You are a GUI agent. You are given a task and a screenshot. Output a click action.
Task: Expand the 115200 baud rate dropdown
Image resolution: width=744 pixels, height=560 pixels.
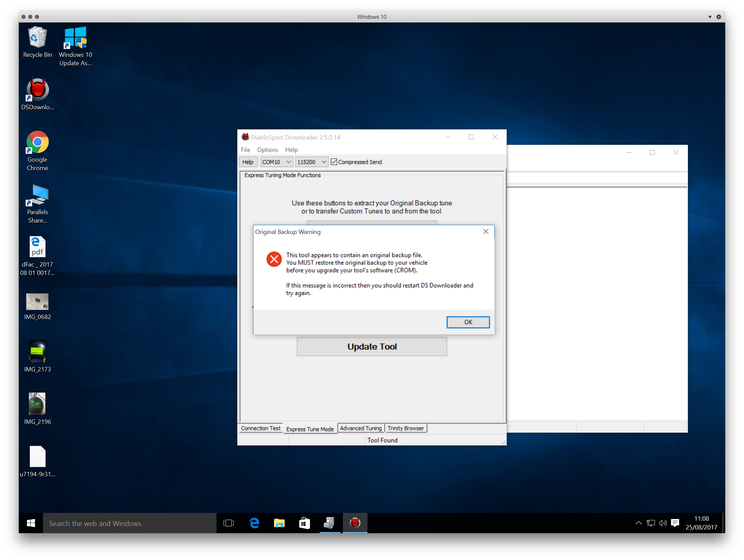click(x=311, y=162)
